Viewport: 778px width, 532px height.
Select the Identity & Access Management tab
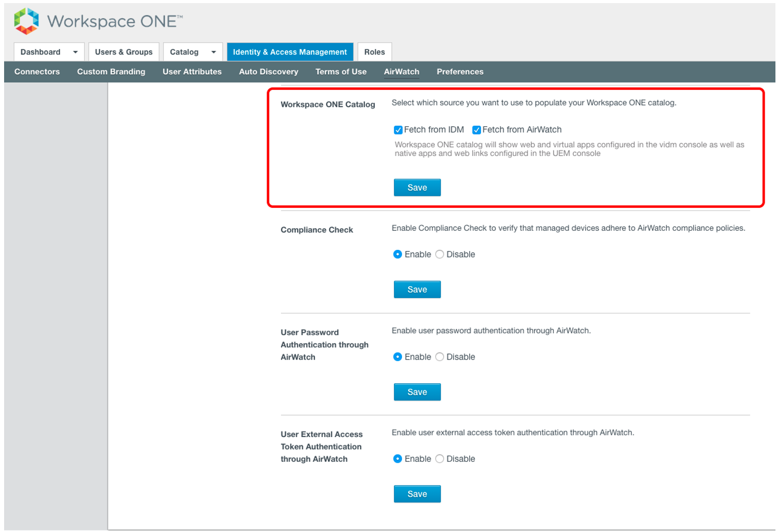pos(289,52)
